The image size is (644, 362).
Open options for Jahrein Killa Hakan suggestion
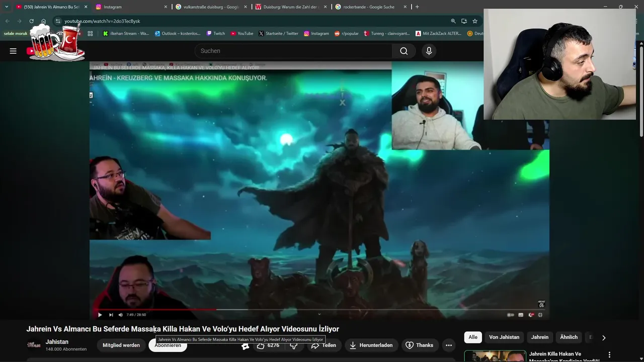click(x=609, y=355)
